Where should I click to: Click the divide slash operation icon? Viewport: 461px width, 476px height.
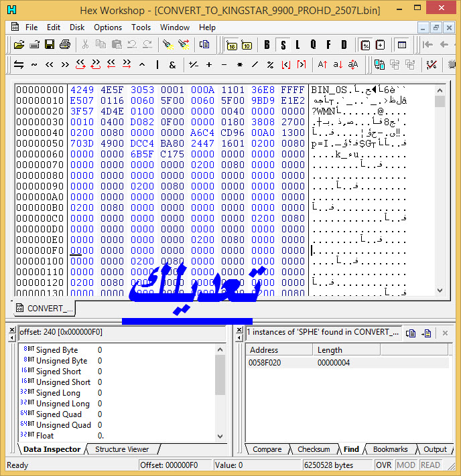(x=255, y=65)
